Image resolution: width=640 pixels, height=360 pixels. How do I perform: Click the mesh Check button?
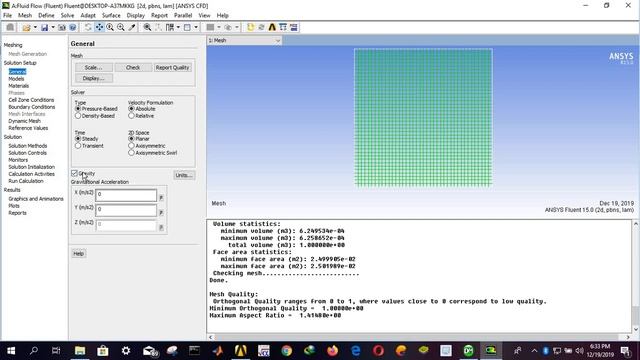click(x=133, y=67)
